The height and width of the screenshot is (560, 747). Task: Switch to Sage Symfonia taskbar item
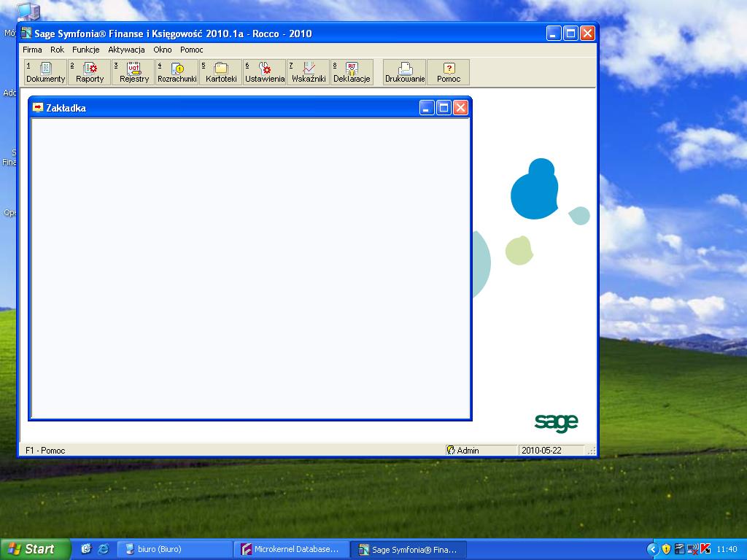pos(409,549)
